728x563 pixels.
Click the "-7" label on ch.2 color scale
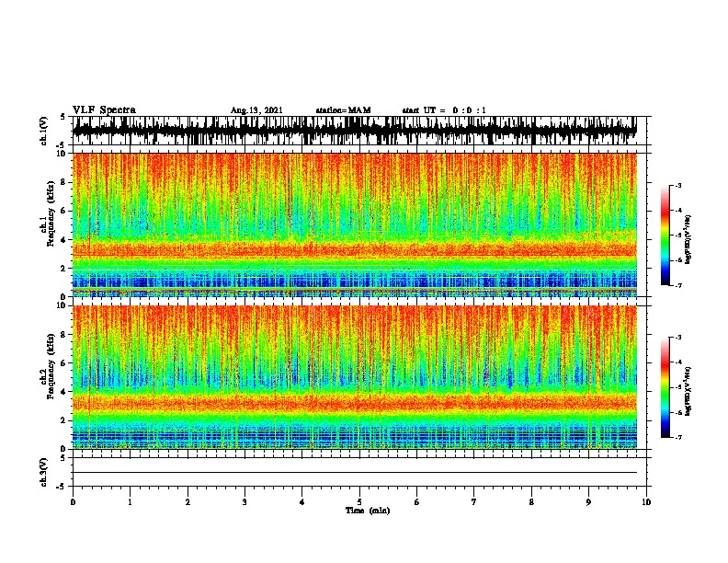[x=677, y=437]
